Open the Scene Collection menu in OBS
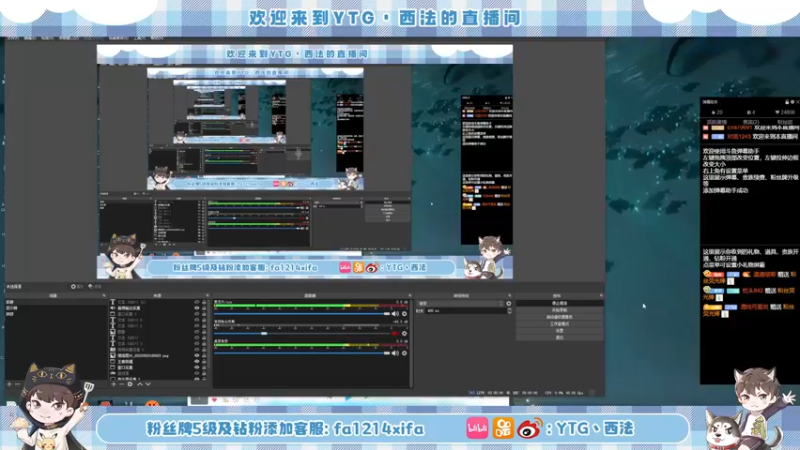800x450 pixels. 118,38
